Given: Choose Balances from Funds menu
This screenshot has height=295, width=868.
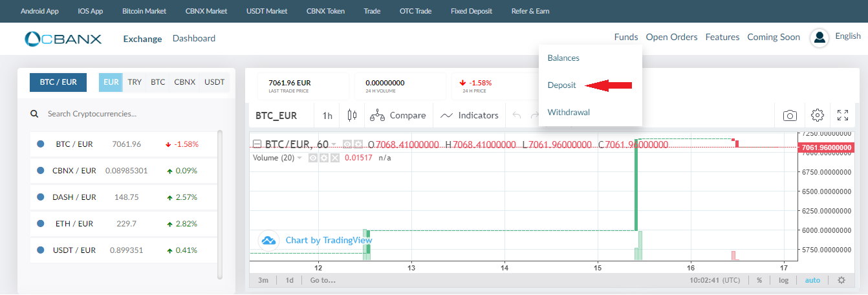Looking at the screenshot, I should (563, 58).
